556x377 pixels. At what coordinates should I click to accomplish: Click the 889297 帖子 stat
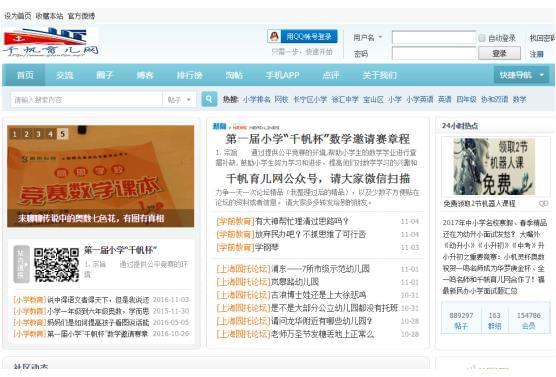pyautogui.click(x=461, y=320)
